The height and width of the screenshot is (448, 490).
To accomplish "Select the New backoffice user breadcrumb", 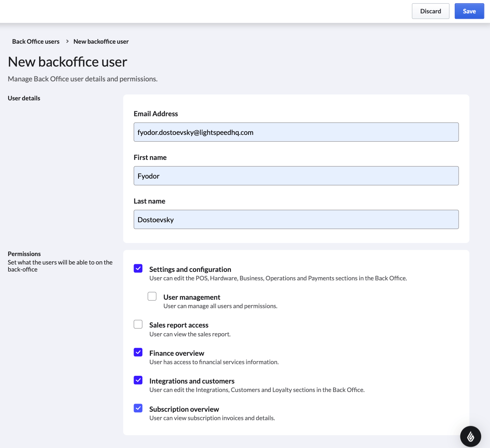I will click(101, 42).
